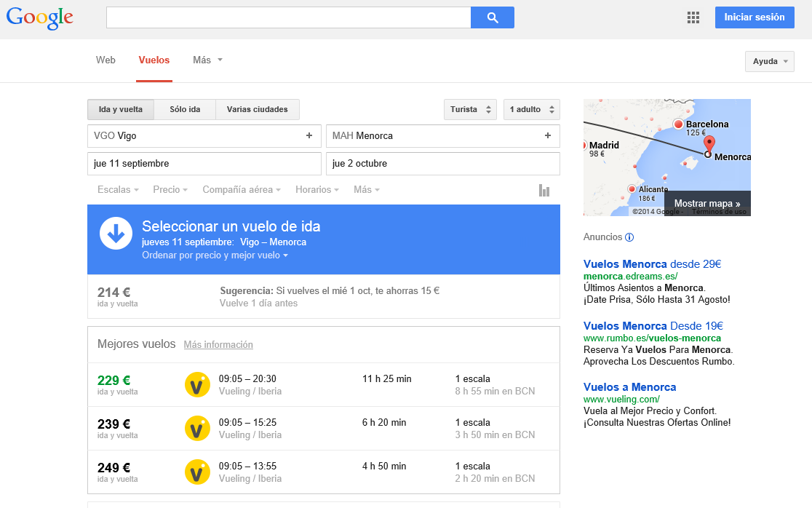Screen dimensions: 812x508
Task: Open the Más información link
Action: coord(218,345)
